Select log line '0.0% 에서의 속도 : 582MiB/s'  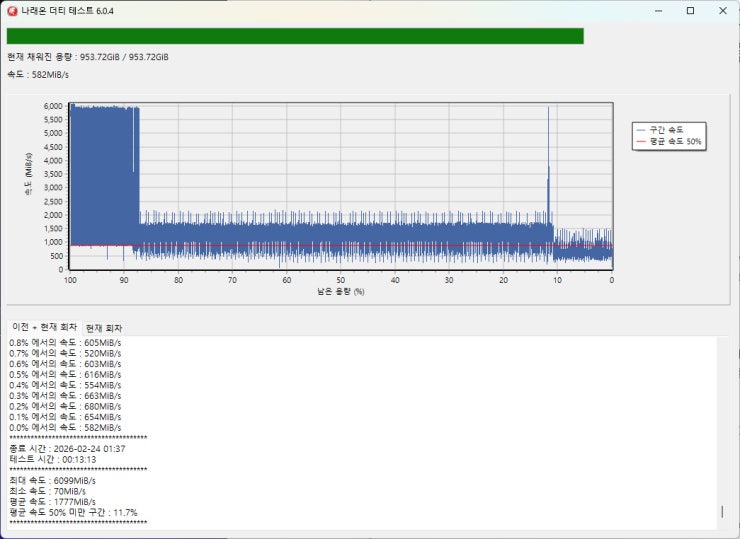[x=65, y=428]
